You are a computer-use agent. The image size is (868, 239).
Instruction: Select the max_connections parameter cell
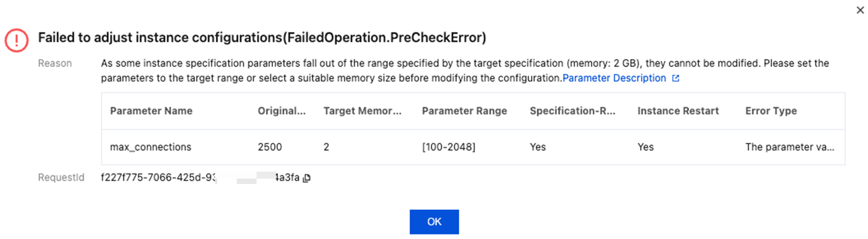click(x=151, y=147)
